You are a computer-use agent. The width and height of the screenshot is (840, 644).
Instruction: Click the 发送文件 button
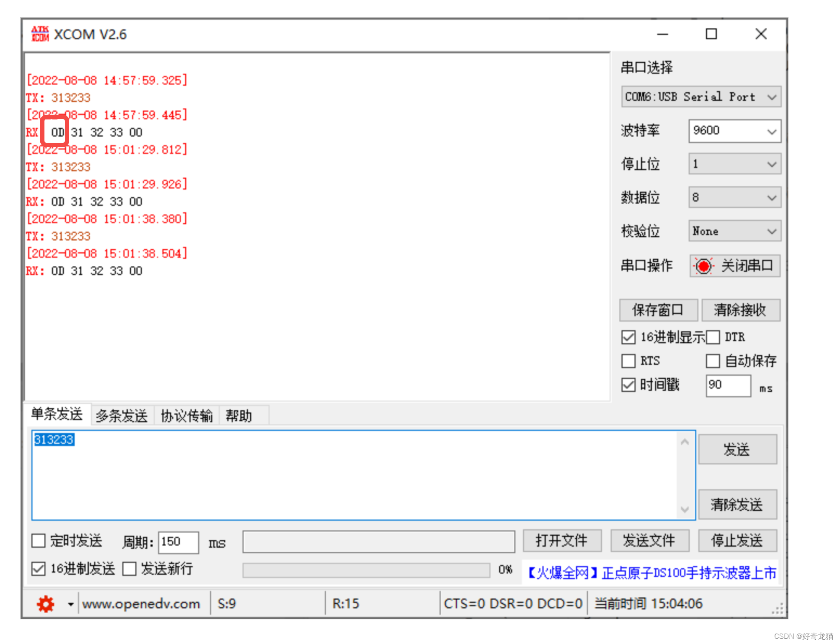tap(649, 541)
